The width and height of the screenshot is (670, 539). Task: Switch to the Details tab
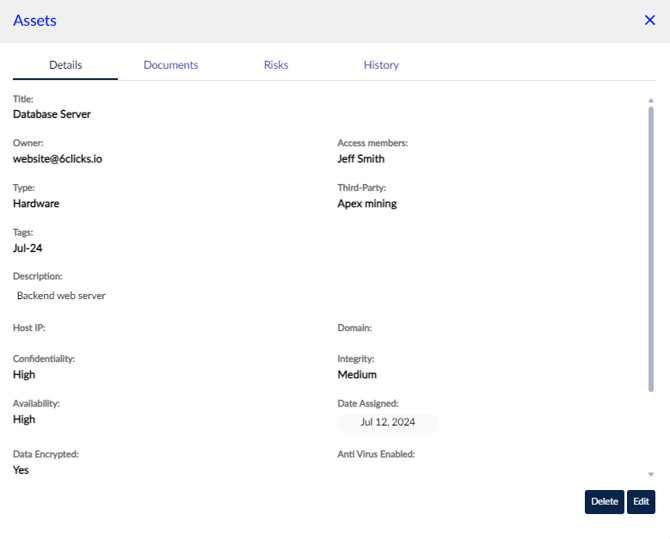[x=65, y=65]
